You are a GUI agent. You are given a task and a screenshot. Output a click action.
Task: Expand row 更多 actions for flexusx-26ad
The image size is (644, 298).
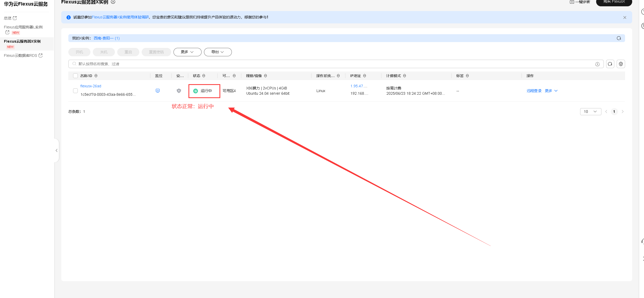[551, 91]
